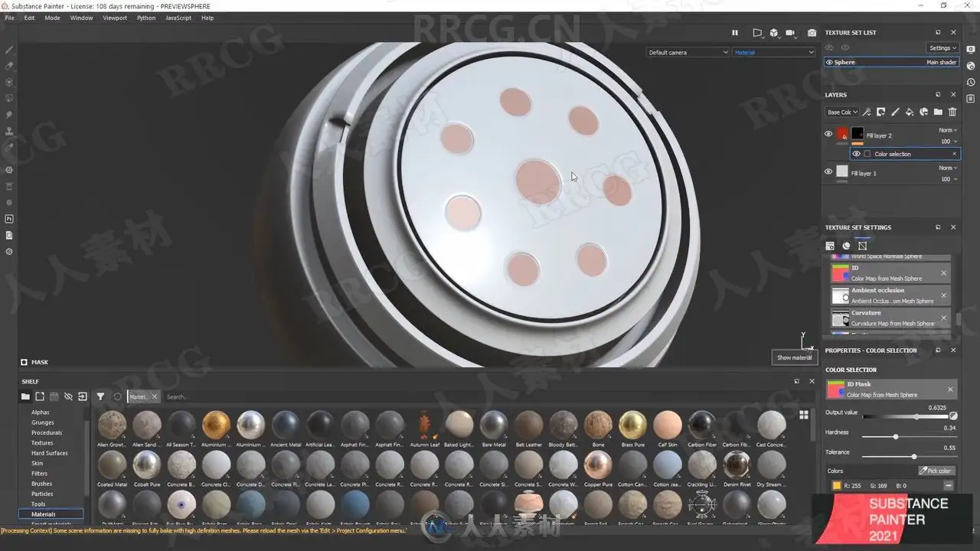Open the JavaScript menu
980x551 pixels.
point(178,18)
